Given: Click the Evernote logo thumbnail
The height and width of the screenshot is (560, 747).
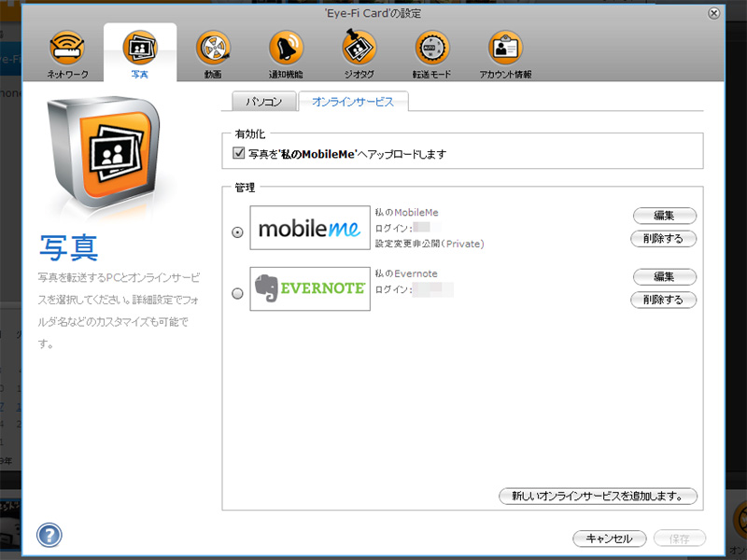Looking at the screenshot, I should [309, 289].
